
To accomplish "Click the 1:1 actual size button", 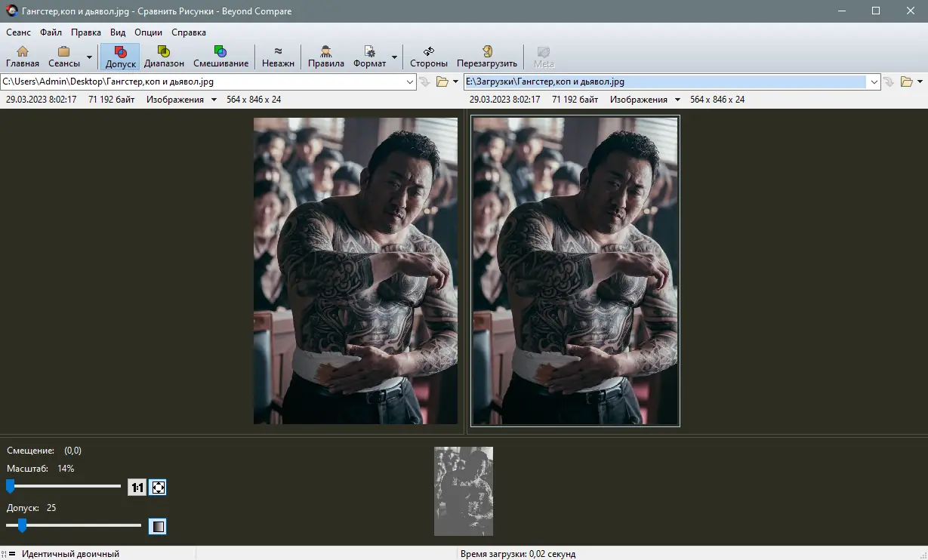I will tap(137, 488).
